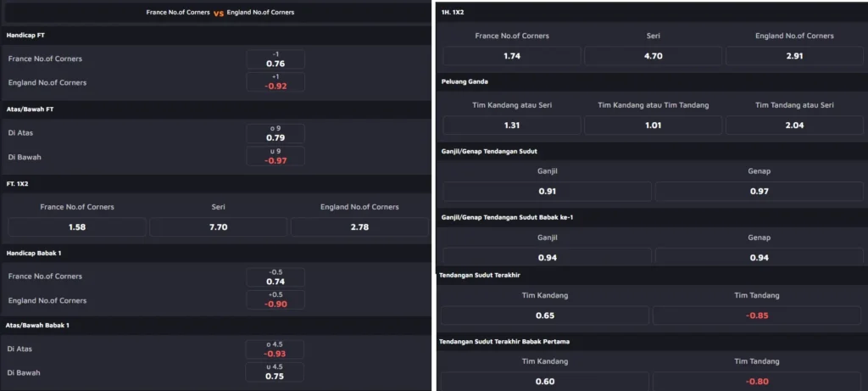The height and width of the screenshot is (391, 868).
Task: Select France -1 handicap odds 0.76
Action: coord(275,59)
